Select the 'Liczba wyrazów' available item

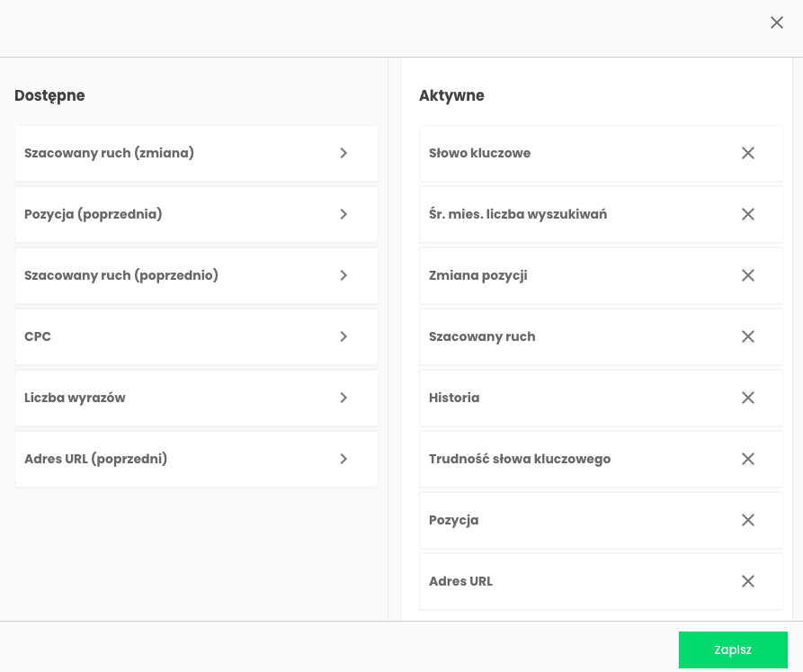[197, 398]
